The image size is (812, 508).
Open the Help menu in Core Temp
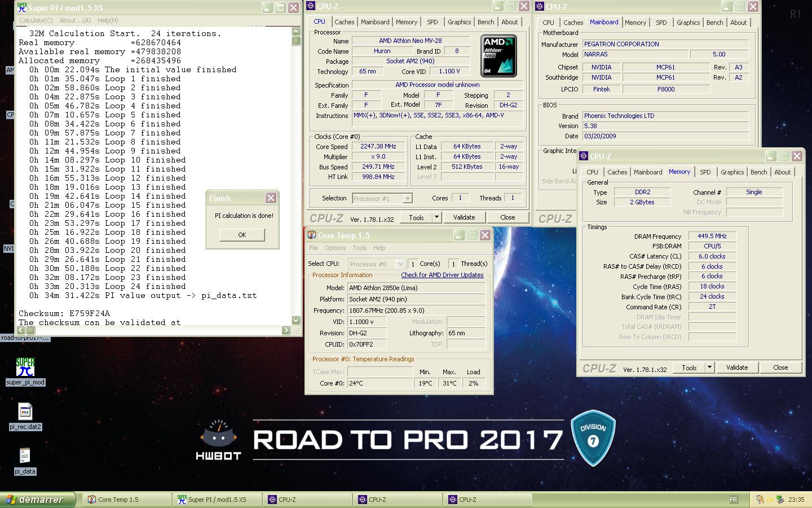(x=379, y=248)
